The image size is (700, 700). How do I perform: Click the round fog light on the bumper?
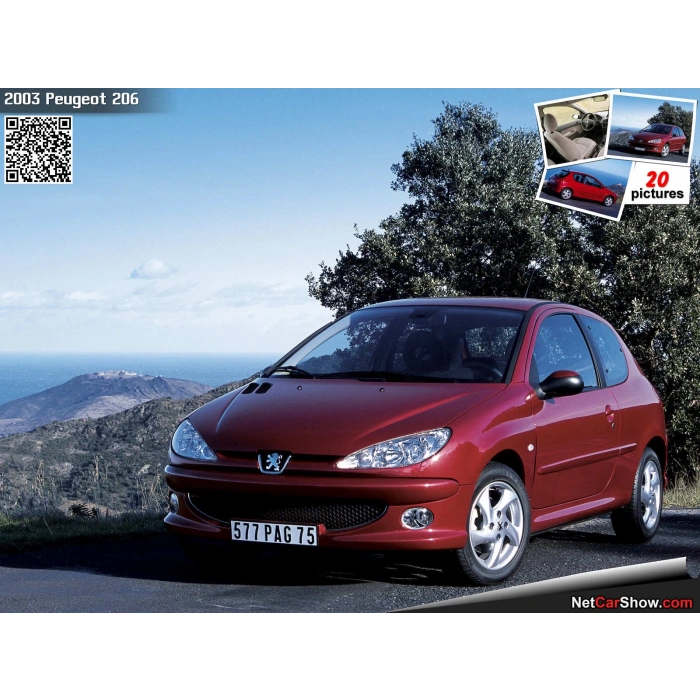pos(417,517)
